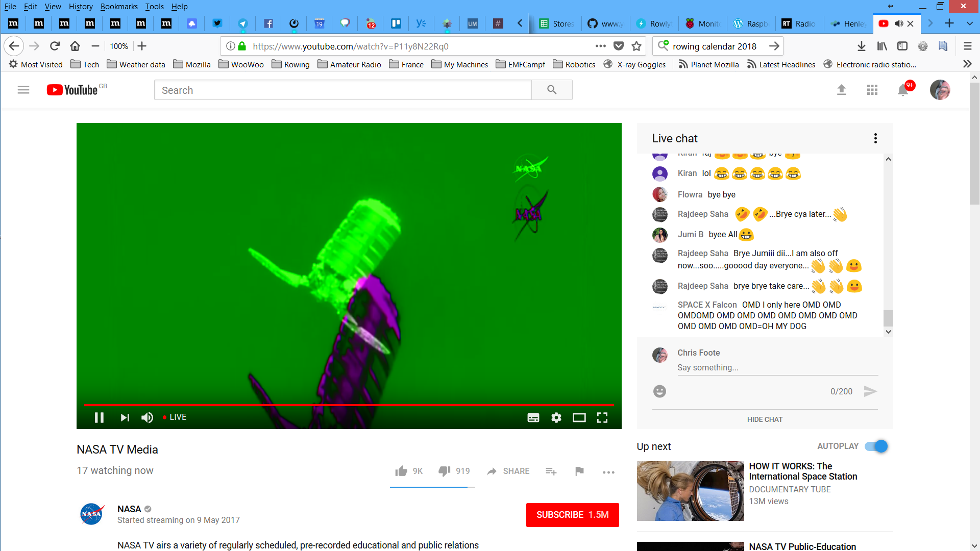980x551 pixels.
Task: Expand more video actions ellipsis
Action: (x=608, y=472)
